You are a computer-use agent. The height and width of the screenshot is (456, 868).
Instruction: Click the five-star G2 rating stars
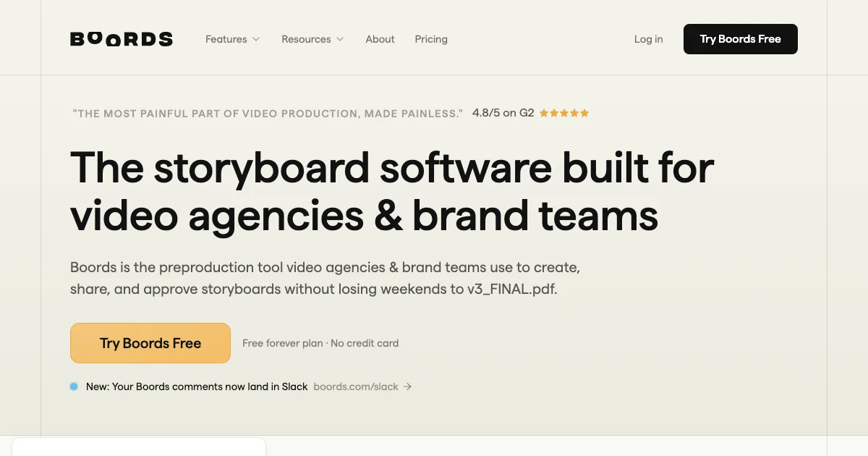[564, 113]
